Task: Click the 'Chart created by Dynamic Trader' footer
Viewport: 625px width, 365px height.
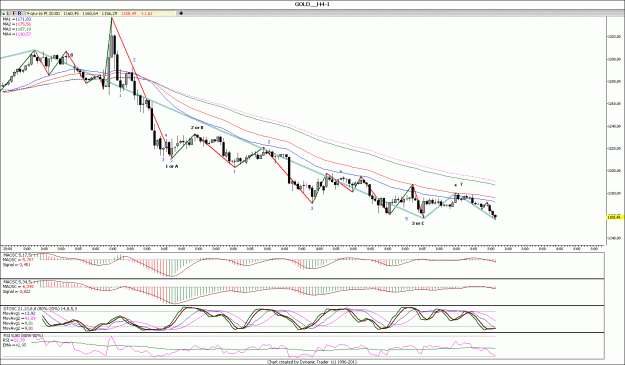Action: (x=312, y=362)
